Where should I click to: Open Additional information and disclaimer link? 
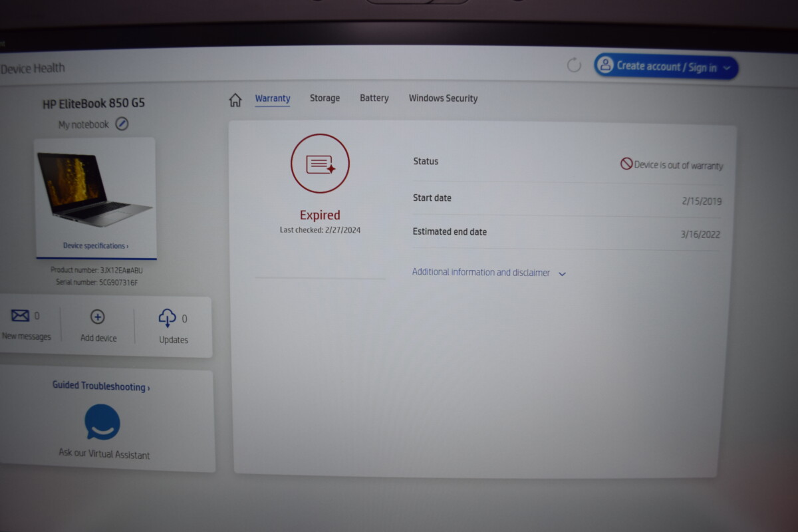[481, 272]
